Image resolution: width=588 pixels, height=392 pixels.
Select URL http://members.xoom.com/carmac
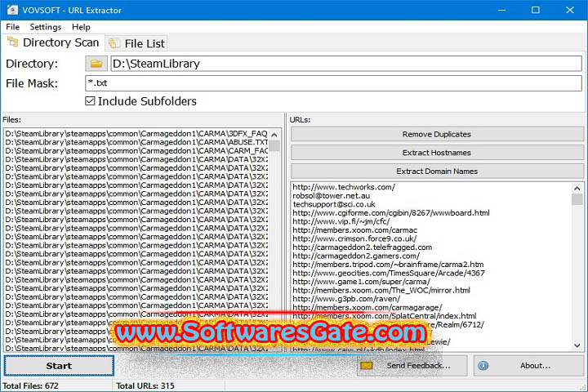pos(354,230)
